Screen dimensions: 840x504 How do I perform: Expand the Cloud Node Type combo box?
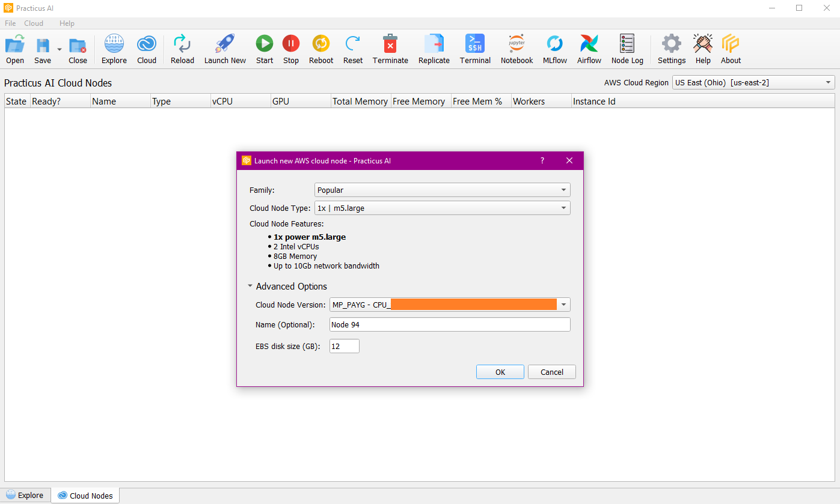(x=442, y=208)
